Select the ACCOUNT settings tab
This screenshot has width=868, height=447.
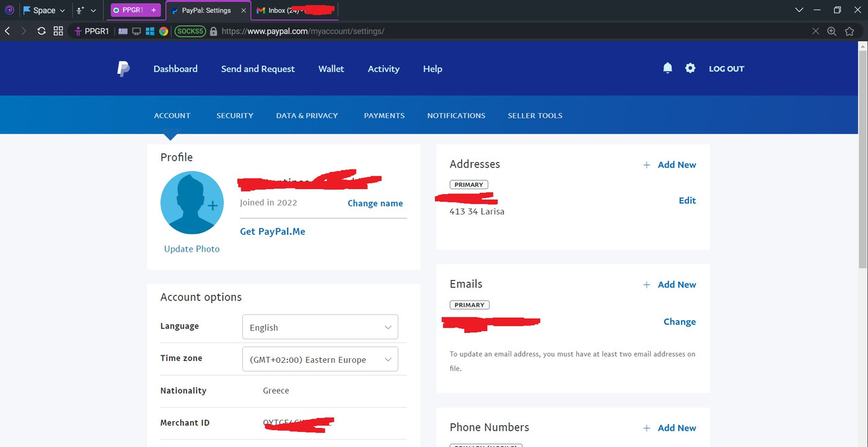(x=172, y=115)
